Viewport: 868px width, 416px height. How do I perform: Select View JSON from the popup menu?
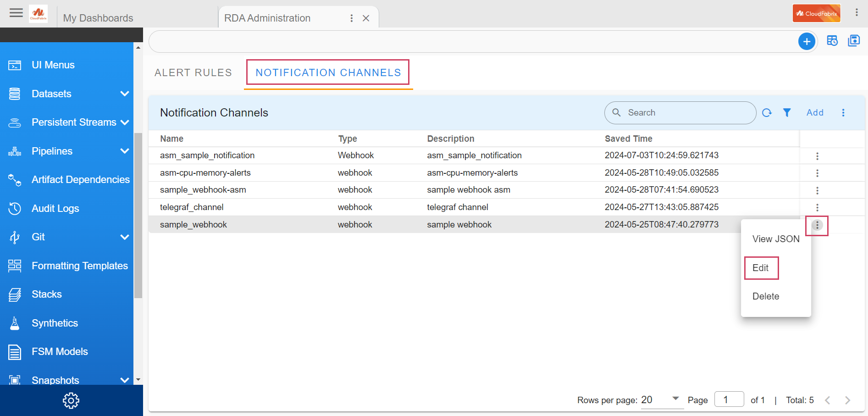(775, 239)
